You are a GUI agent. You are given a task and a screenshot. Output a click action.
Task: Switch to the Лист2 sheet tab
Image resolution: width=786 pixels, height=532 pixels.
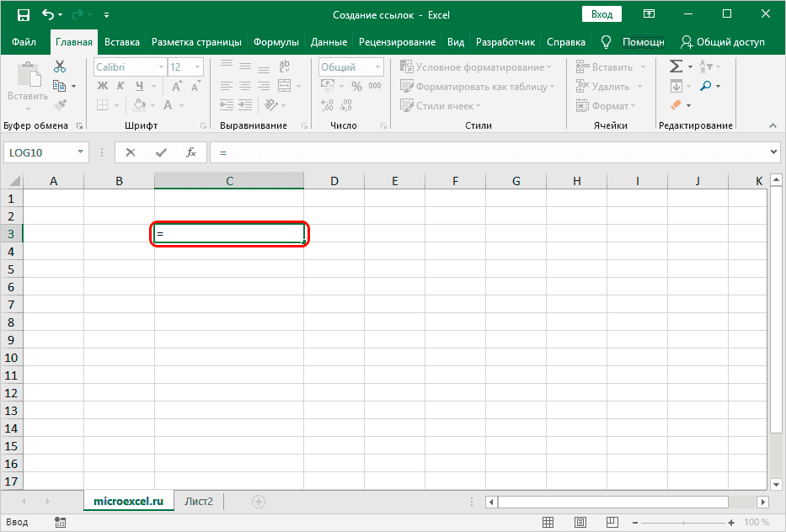pyautogui.click(x=199, y=502)
